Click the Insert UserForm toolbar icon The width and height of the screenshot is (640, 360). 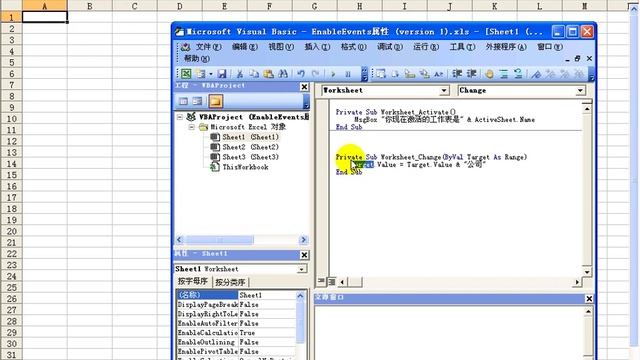click(200, 73)
